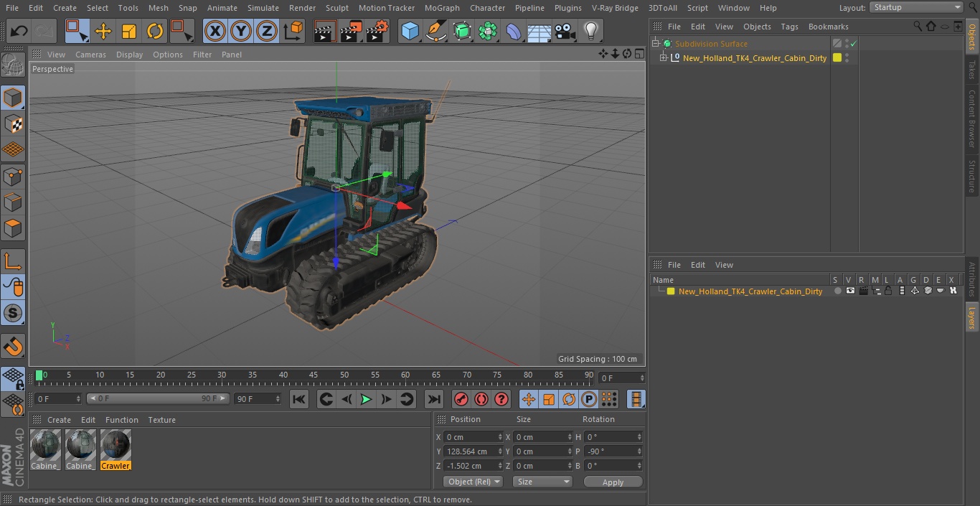
Task: Toggle the magnet Soft Selection icon
Action: [13, 347]
